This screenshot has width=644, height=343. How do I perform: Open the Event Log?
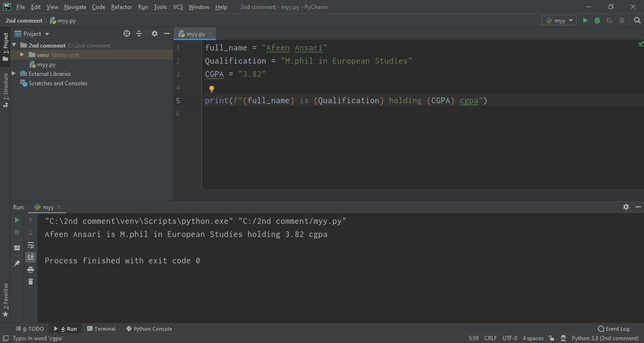click(x=613, y=328)
